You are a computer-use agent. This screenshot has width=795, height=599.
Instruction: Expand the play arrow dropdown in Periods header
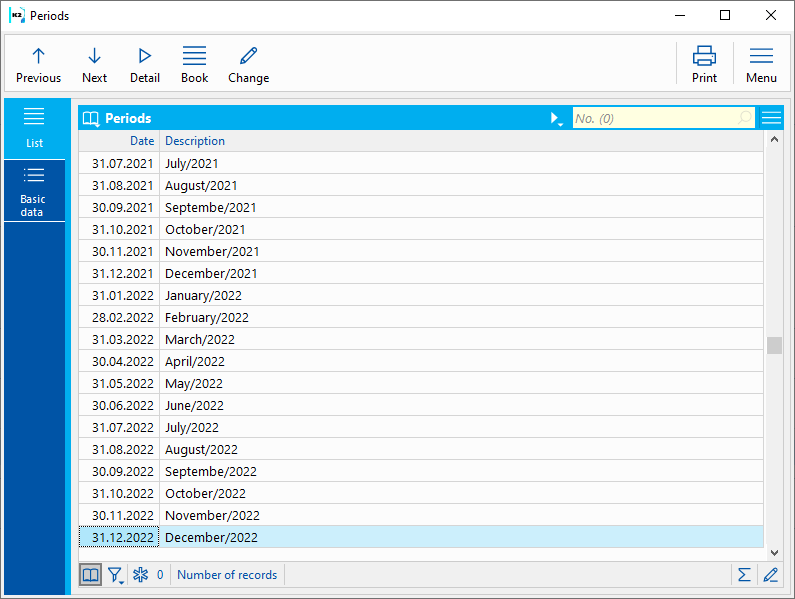(556, 119)
